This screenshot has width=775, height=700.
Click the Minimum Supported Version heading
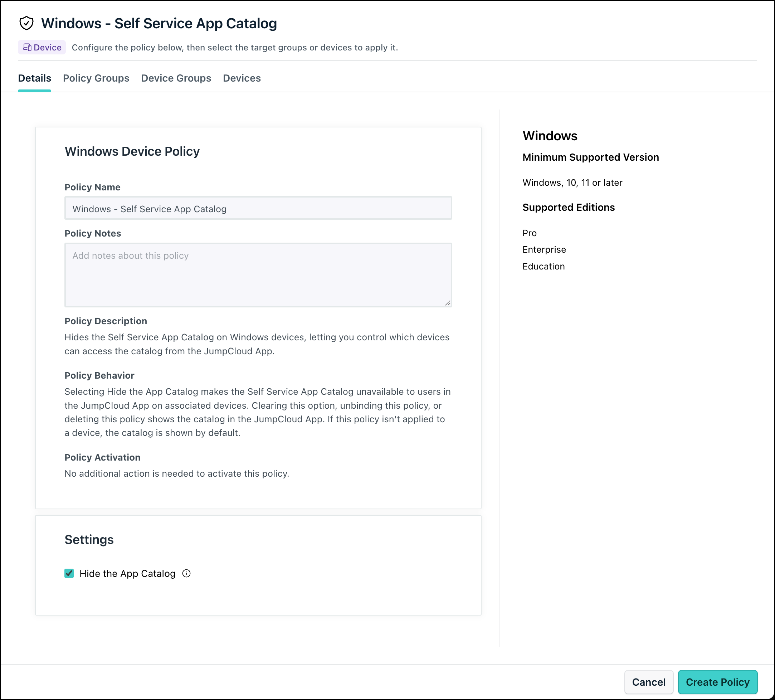click(590, 157)
